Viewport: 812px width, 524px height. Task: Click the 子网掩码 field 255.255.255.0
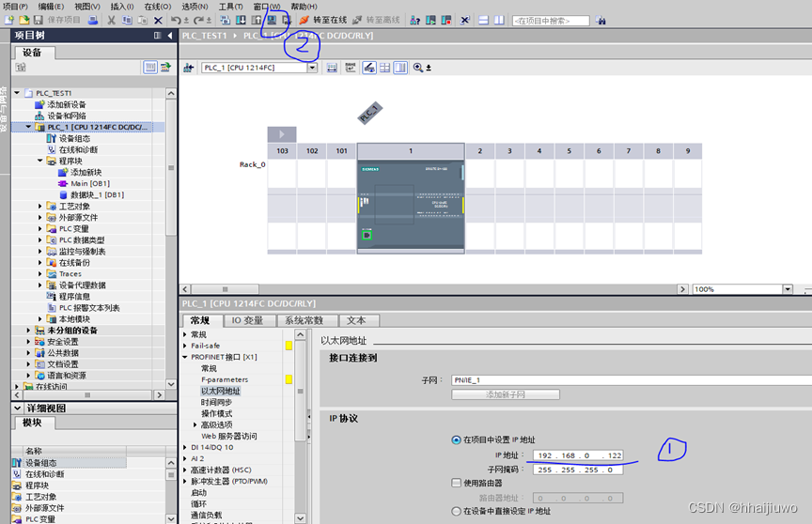click(578, 470)
